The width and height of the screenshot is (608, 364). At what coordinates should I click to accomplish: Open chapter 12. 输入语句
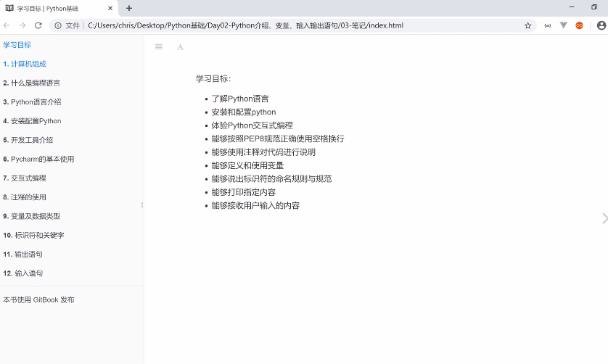(x=23, y=273)
